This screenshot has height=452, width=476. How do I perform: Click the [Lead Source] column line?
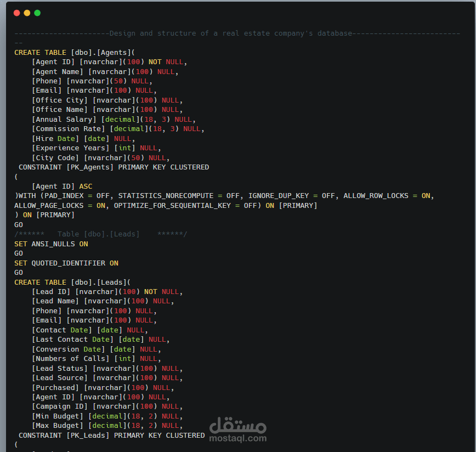[x=107, y=378]
